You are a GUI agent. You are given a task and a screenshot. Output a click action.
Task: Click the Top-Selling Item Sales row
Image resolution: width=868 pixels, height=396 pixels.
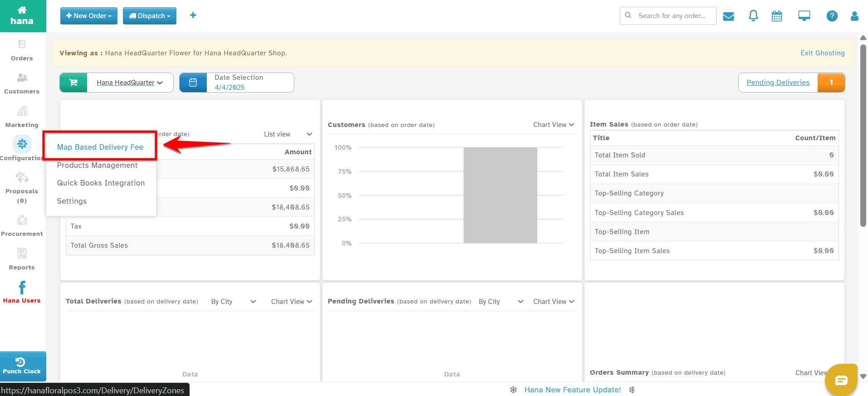coord(714,251)
